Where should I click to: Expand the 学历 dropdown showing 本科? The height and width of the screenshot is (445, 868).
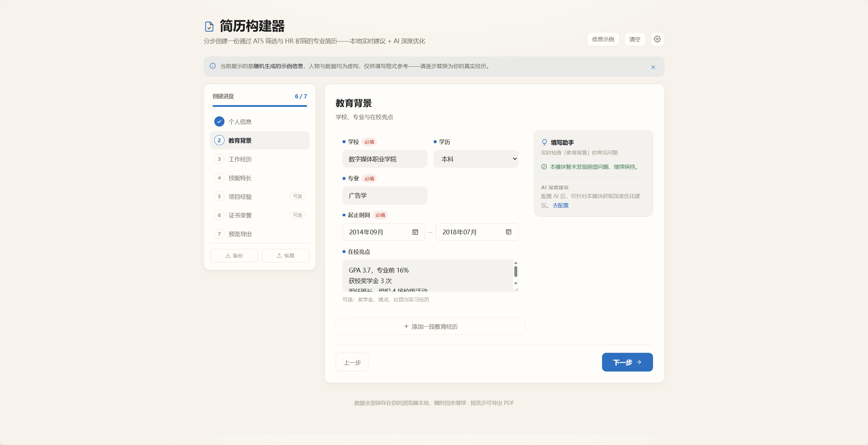click(x=476, y=159)
